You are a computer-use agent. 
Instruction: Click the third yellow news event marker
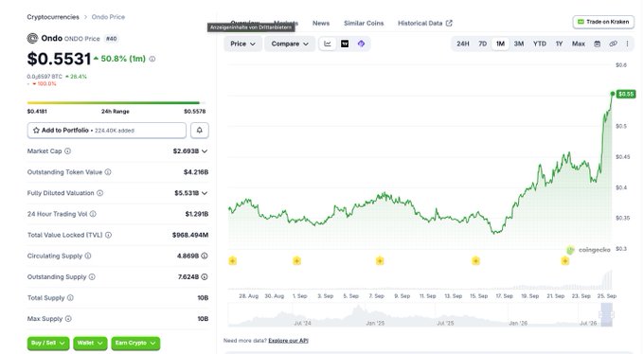coord(380,261)
